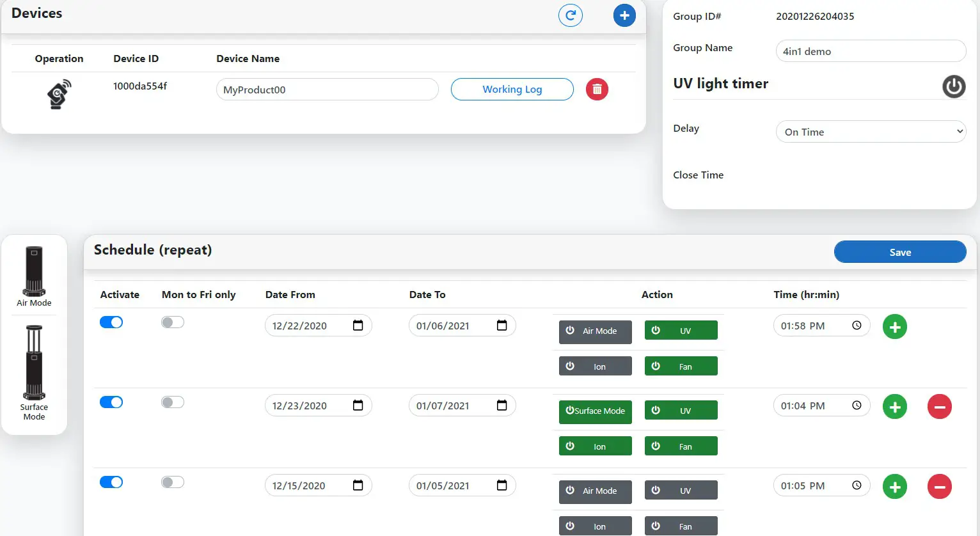Screen dimensions: 980x536
Task: Open calendar picker for Date From 12/15/2020
Action: [358, 485]
